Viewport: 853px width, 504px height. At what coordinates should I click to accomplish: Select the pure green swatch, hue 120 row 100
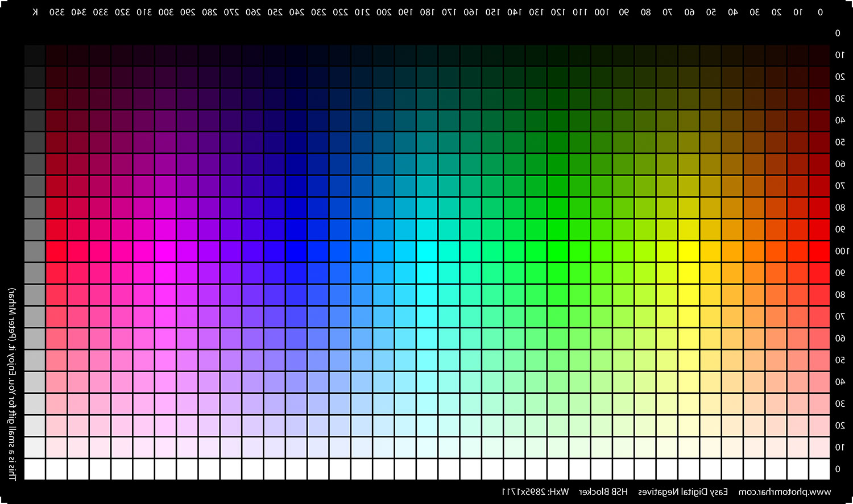[558, 251]
